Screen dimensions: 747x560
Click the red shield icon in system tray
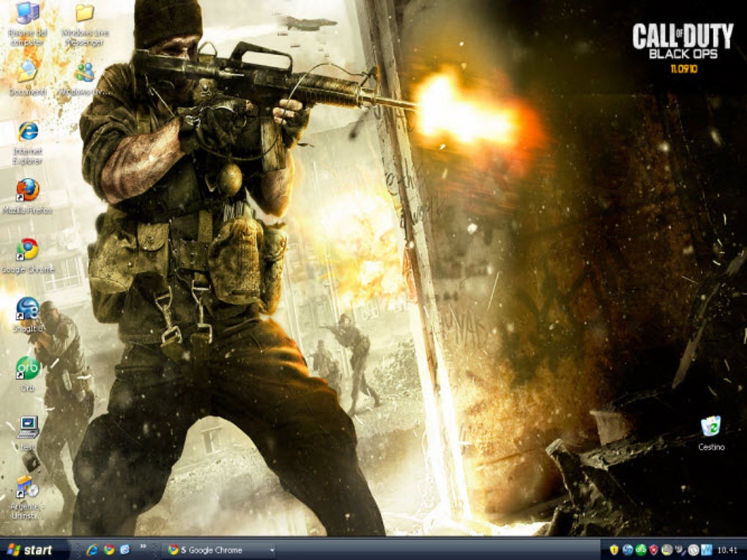pyautogui.click(x=653, y=550)
